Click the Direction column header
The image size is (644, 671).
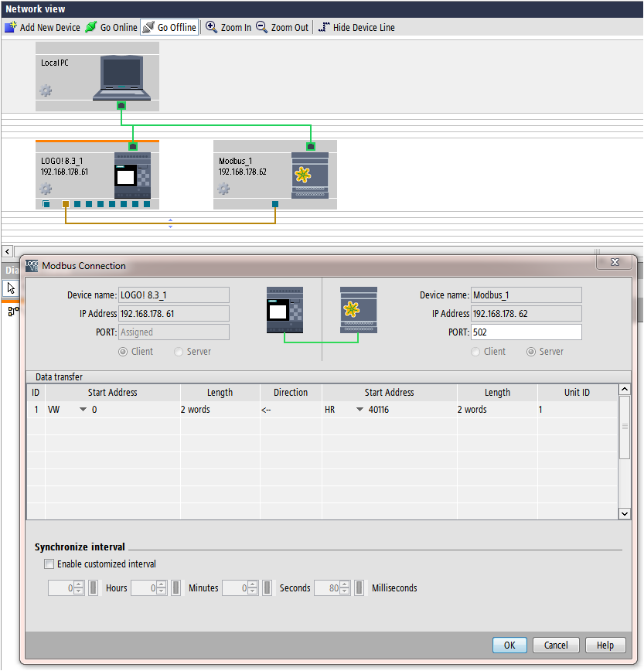291,393
